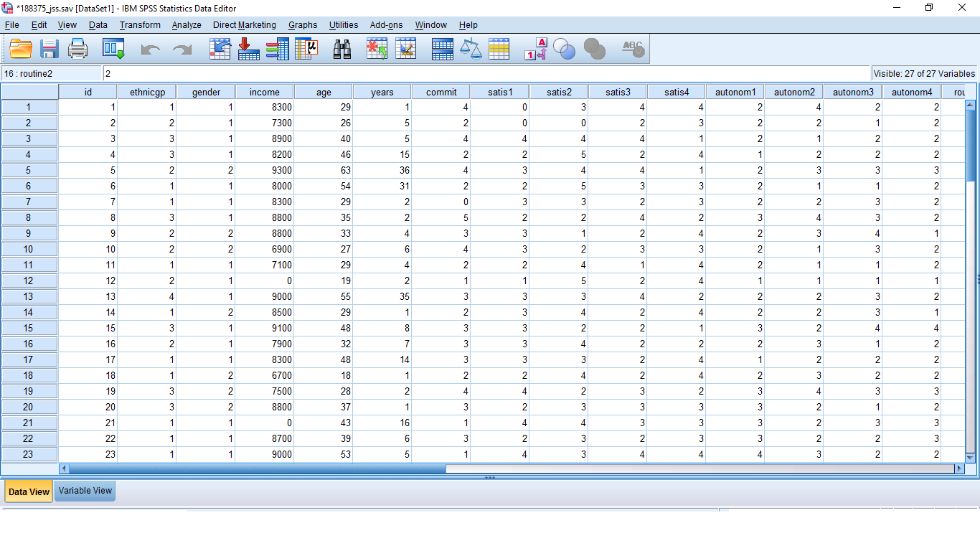Open the Window menu
This screenshot has width=980, height=551.
coord(431,25)
